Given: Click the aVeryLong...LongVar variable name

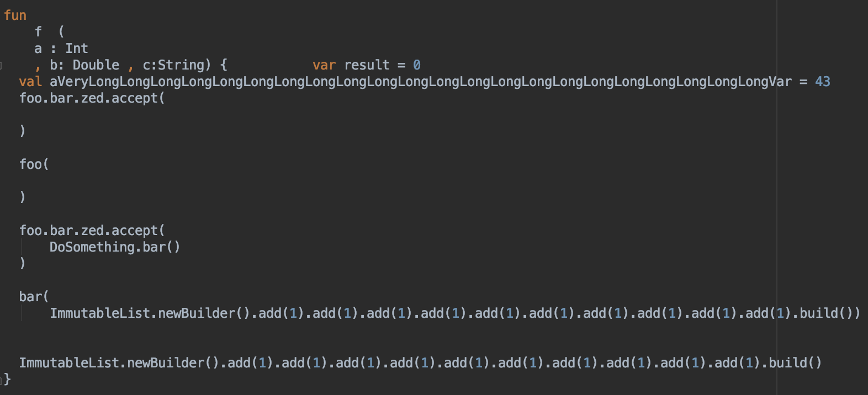Looking at the screenshot, I should point(420,82).
